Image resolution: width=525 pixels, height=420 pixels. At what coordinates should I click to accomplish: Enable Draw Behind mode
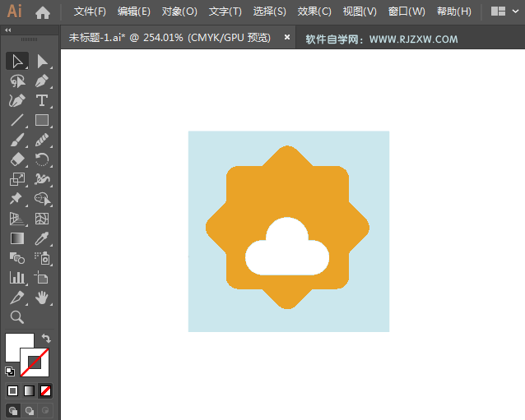click(x=30, y=411)
